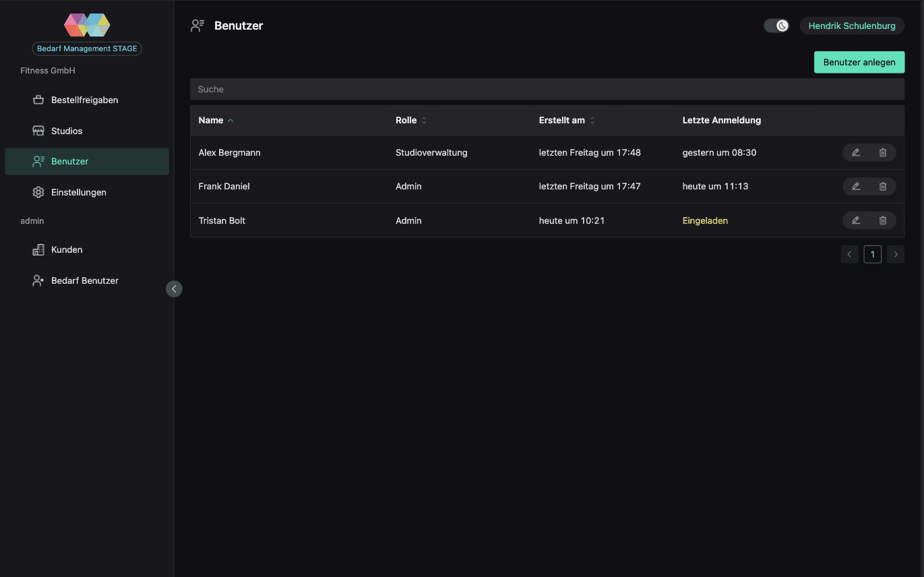This screenshot has height=577, width=924.
Task: Collapse the sidebar with the chevron
Action: pos(174,288)
